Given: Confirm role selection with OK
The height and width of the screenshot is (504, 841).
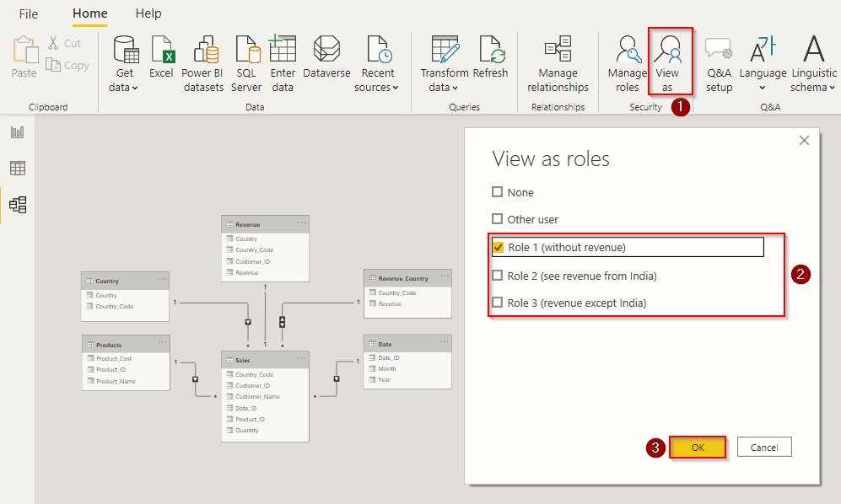Looking at the screenshot, I should pyautogui.click(x=697, y=447).
